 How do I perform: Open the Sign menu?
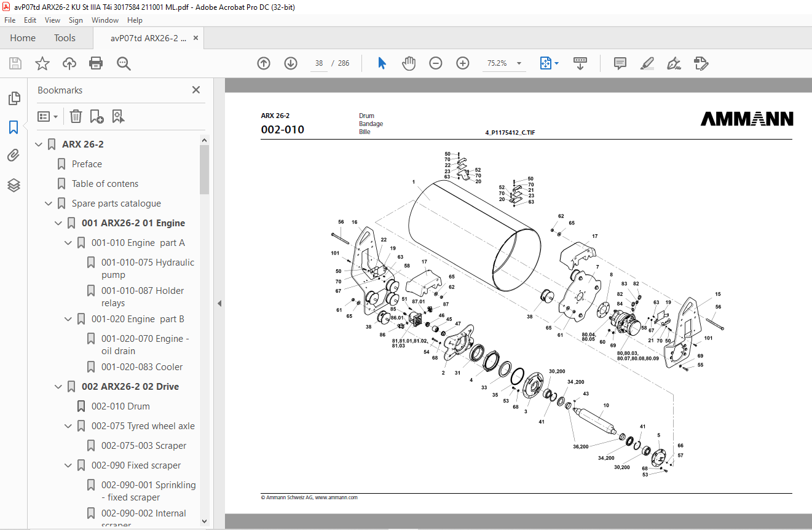pos(76,20)
